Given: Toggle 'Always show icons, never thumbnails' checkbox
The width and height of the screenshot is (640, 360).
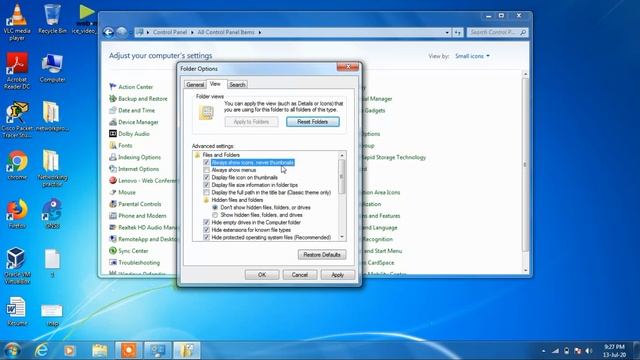Looking at the screenshot, I should pyautogui.click(x=207, y=162).
